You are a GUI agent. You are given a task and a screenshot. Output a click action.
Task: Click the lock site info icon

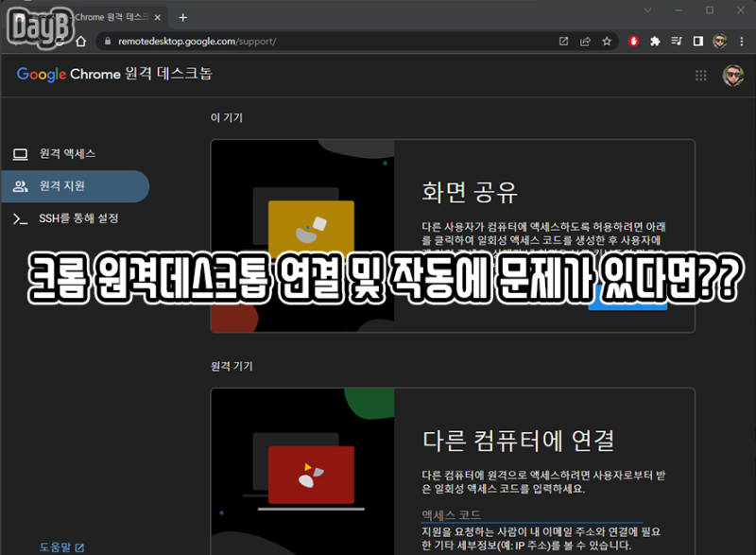pos(108,42)
